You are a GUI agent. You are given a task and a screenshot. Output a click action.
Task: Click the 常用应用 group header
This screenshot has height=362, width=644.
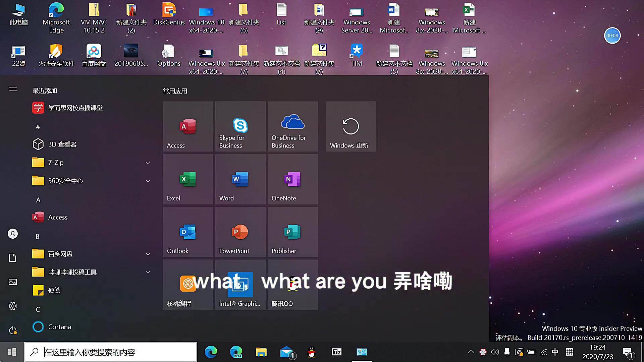point(175,91)
